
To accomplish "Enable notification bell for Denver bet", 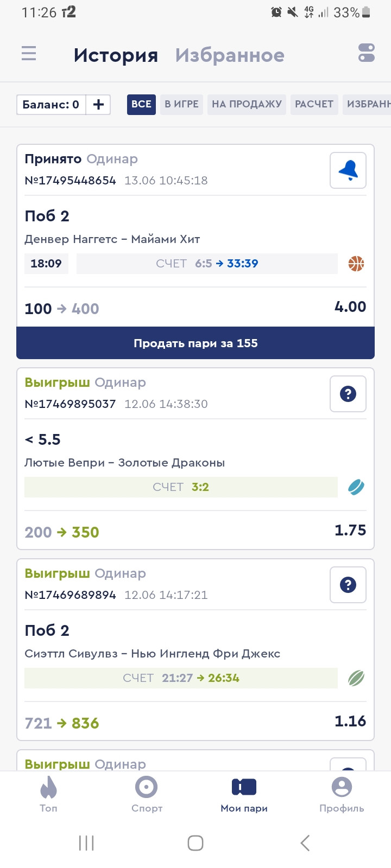I will [348, 170].
